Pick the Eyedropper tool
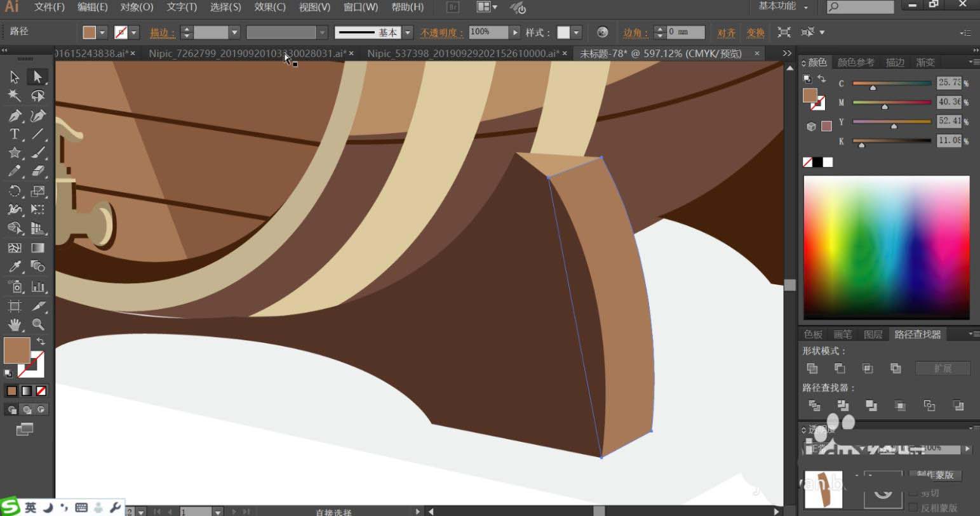 (x=15, y=267)
